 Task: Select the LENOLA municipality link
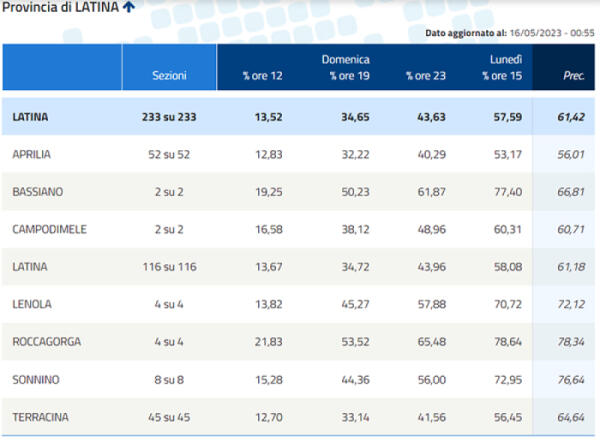(x=32, y=304)
